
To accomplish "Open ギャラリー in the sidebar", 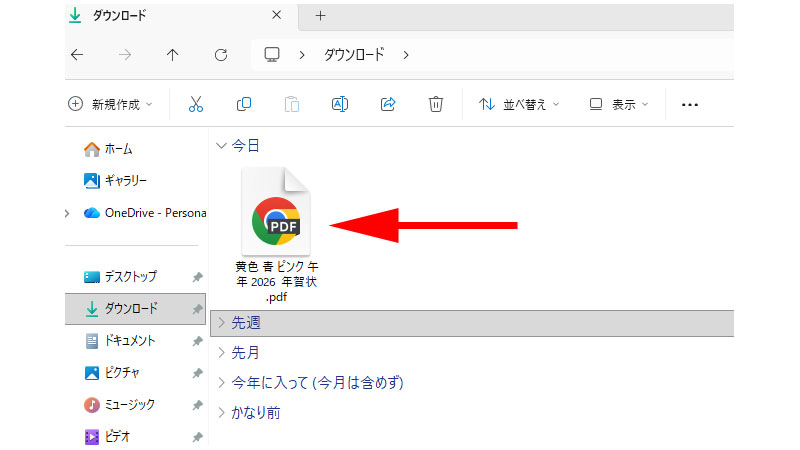I will (x=115, y=181).
